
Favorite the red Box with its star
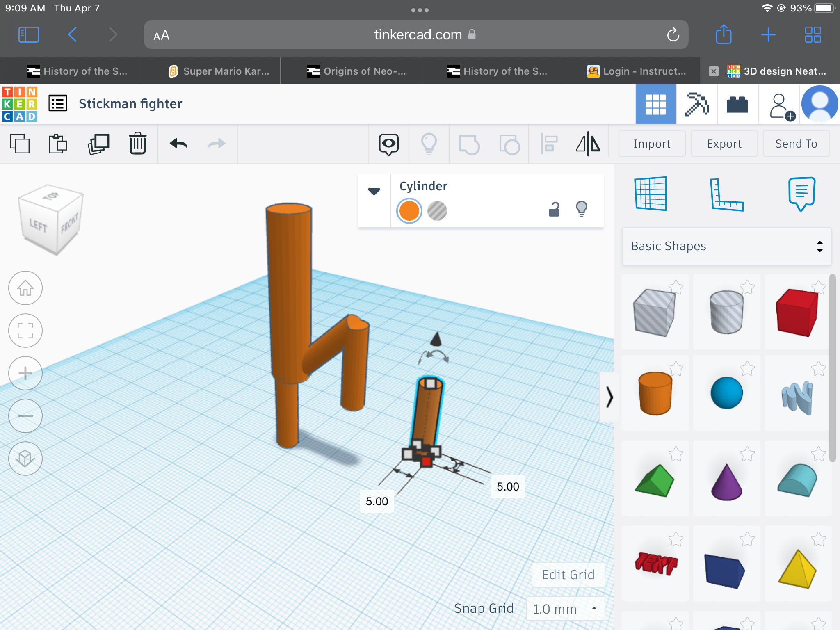coord(818,287)
